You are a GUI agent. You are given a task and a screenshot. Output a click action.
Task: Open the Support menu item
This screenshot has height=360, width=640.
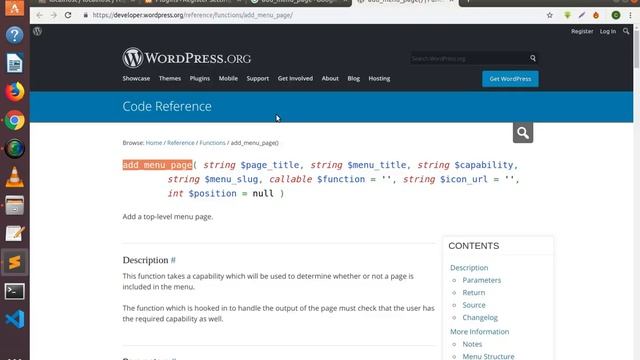[x=258, y=78]
